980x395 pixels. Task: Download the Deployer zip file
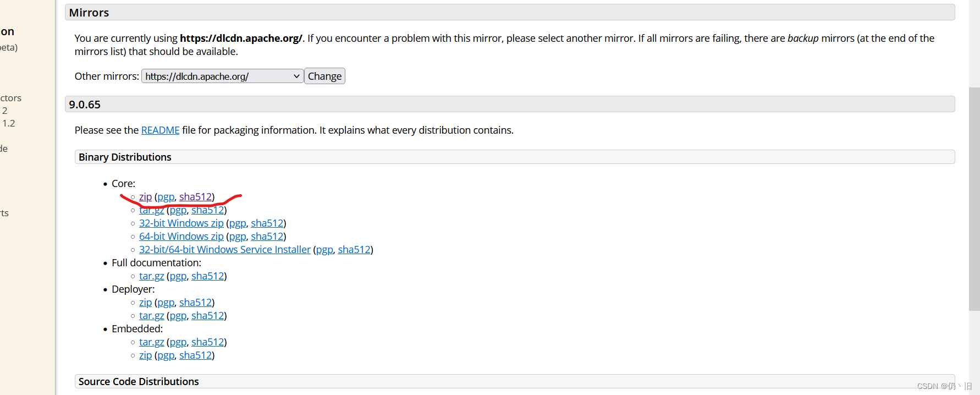pos(145,302)
